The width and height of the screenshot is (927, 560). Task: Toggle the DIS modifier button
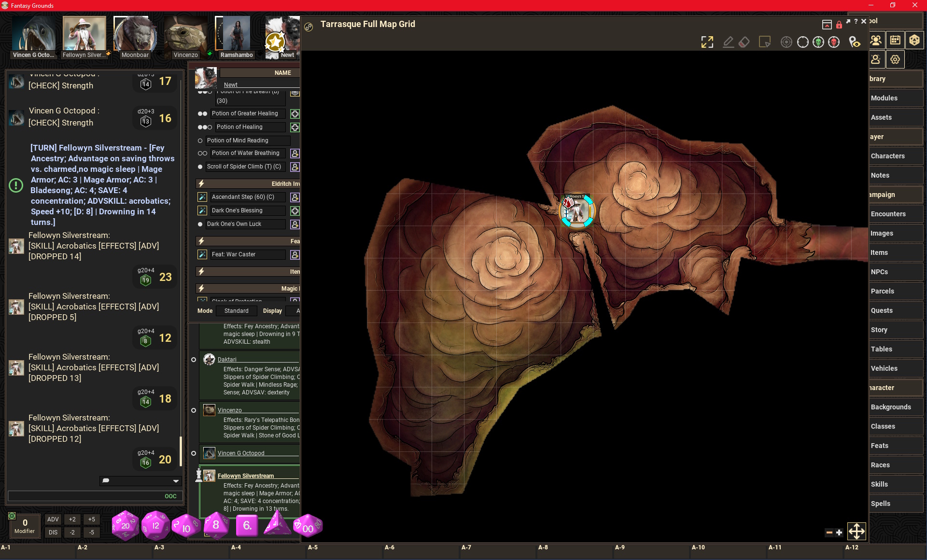pyautogui.click(x=53, y=532)
